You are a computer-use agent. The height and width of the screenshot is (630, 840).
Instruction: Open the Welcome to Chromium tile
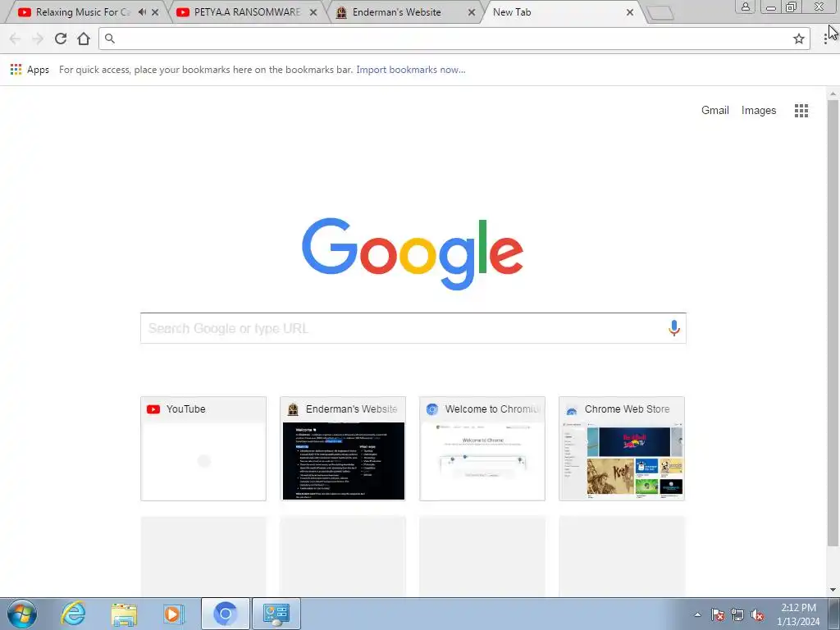tap(482, 449)
